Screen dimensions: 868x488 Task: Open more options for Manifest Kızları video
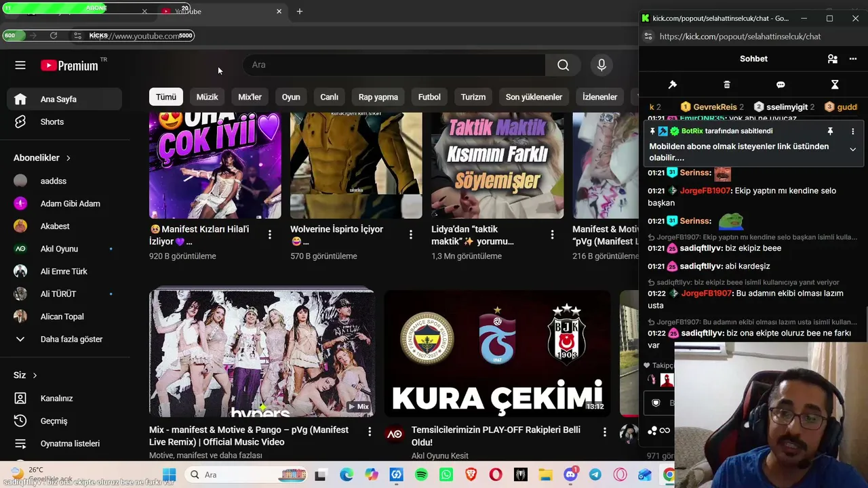point(270,235)
